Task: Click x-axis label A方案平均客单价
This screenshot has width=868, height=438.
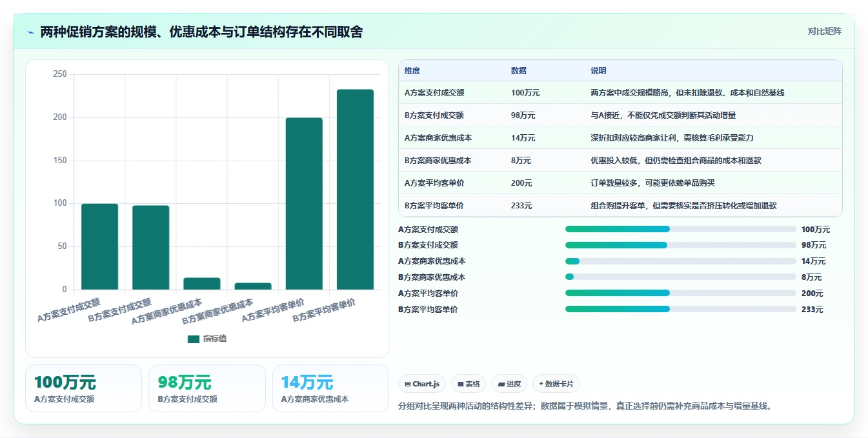Action: pyautogui.click(x=273, y=310)
